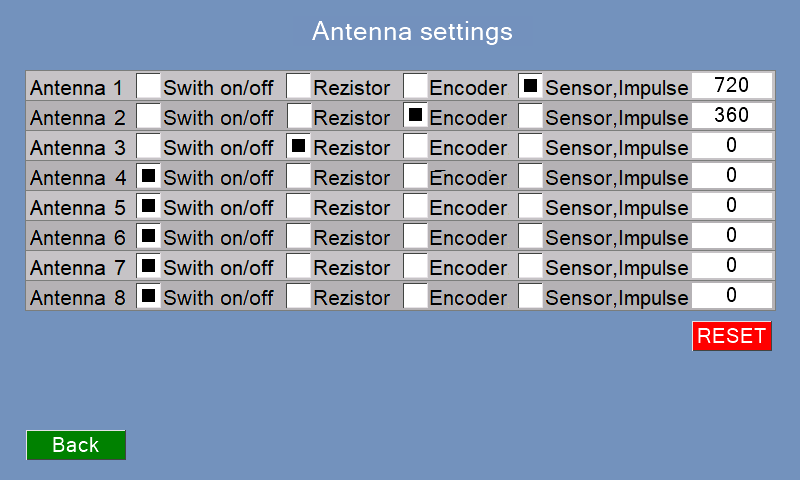Turn off Antenna 8 Swith on/off
800x480 pixels.
(148, 296)
